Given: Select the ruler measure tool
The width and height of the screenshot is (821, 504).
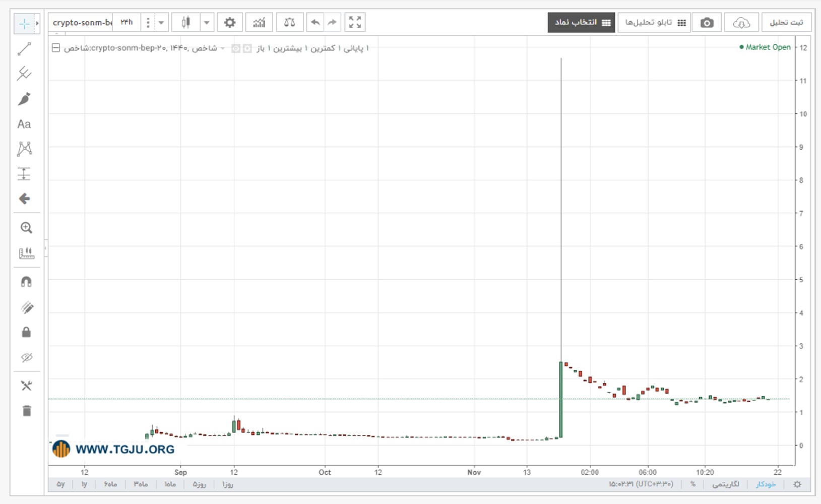Looking at the screenshot, I should tap(26, 253).
